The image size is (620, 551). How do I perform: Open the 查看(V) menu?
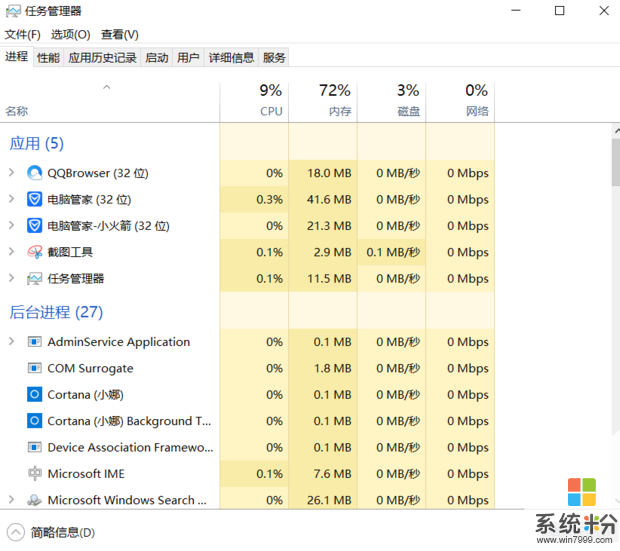coord(120,35)
